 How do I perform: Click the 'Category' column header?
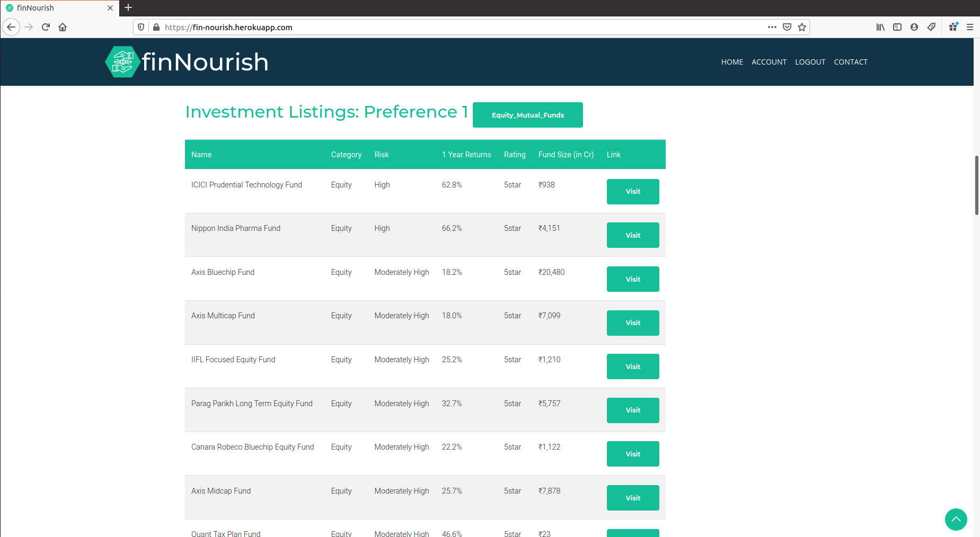click(x=346, y=155)
